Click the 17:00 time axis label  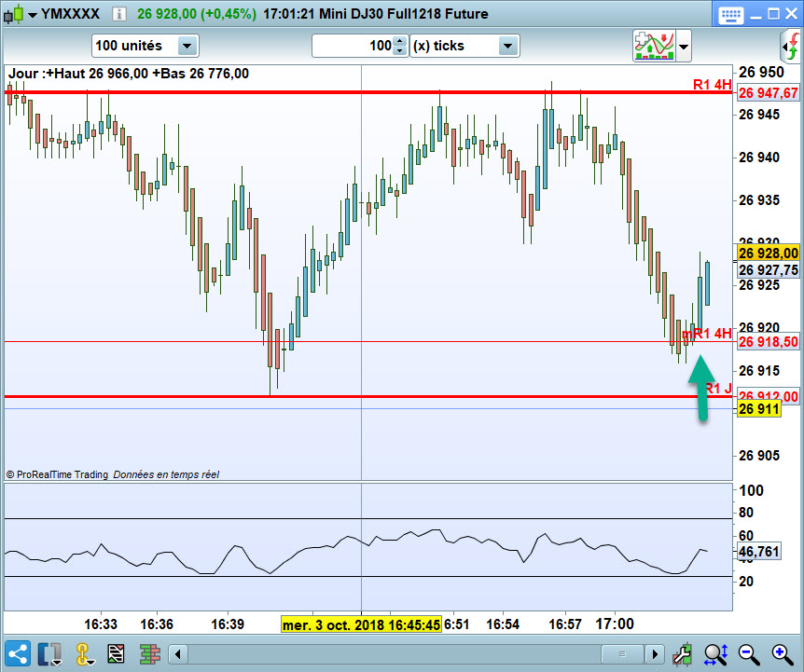[615, 624]
